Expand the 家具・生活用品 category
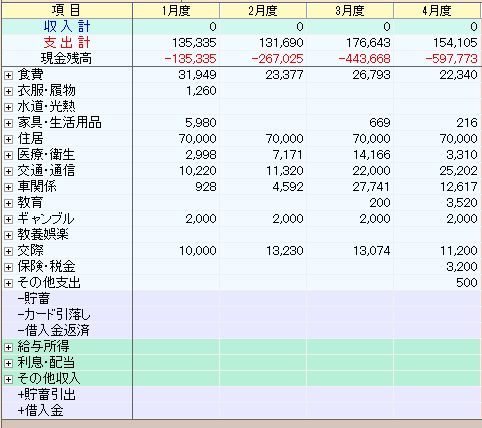 (x=8, y=123)
